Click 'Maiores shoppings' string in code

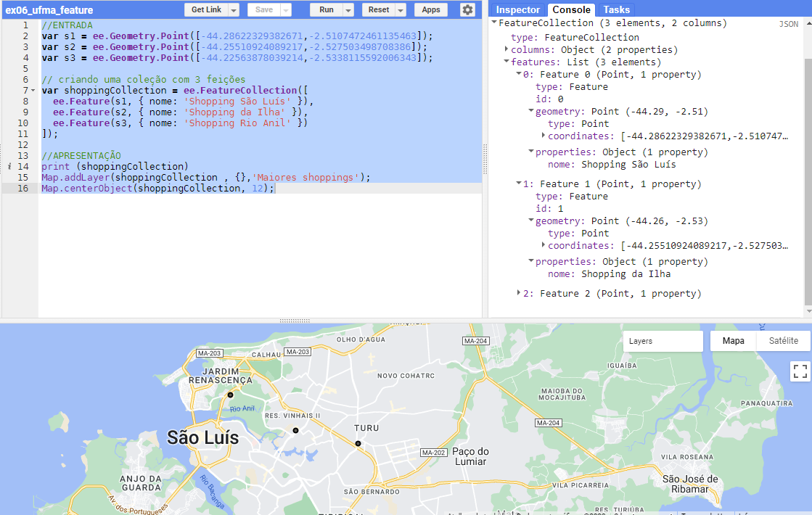[x=305, y=178]
